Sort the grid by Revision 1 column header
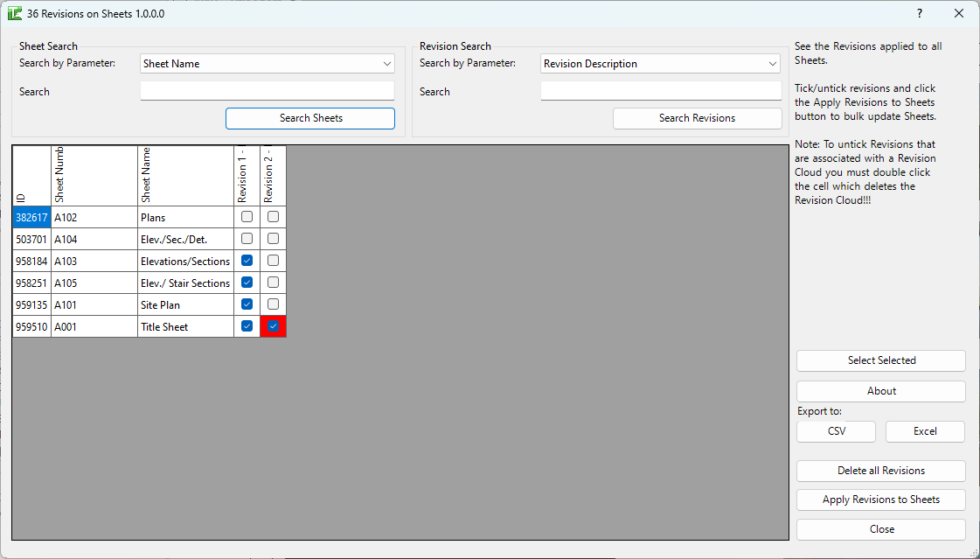The height and width of the screenshot is (559, 980). [x=247, y=175]
